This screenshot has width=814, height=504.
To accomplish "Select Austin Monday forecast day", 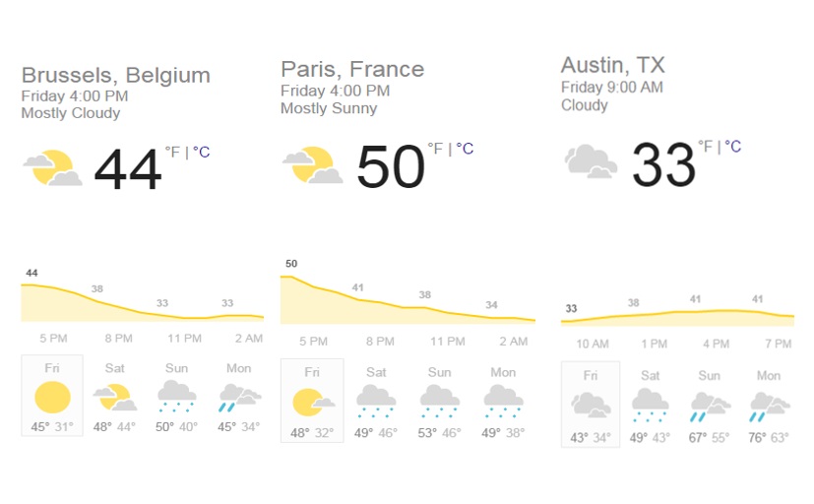I will click(x=769, y=404).
